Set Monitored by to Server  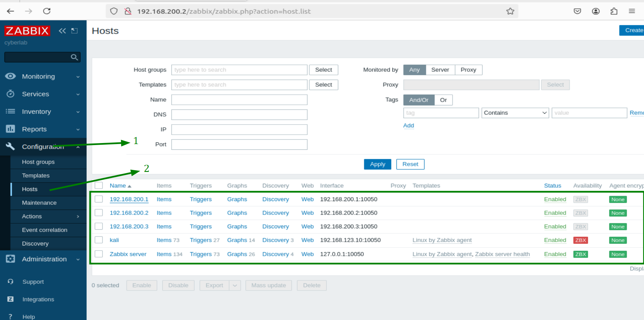(x=440, y=70)
